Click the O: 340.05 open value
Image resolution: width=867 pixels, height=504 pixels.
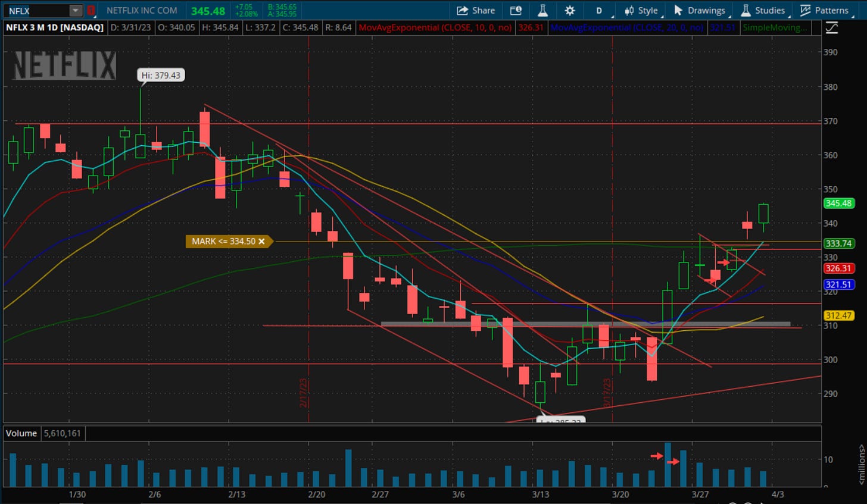[176, 27]
